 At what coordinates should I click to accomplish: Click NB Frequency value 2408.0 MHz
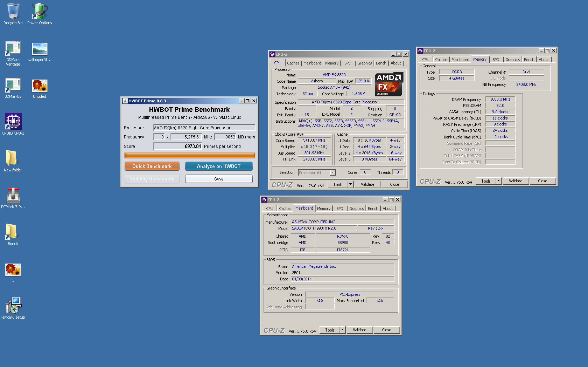526,84
